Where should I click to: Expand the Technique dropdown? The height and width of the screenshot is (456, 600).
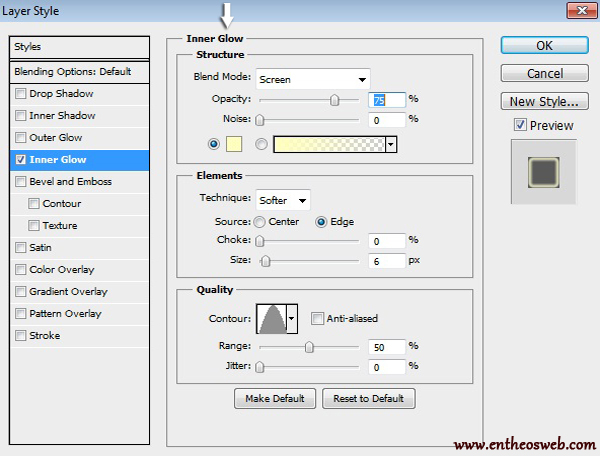(x=283, y=200)
